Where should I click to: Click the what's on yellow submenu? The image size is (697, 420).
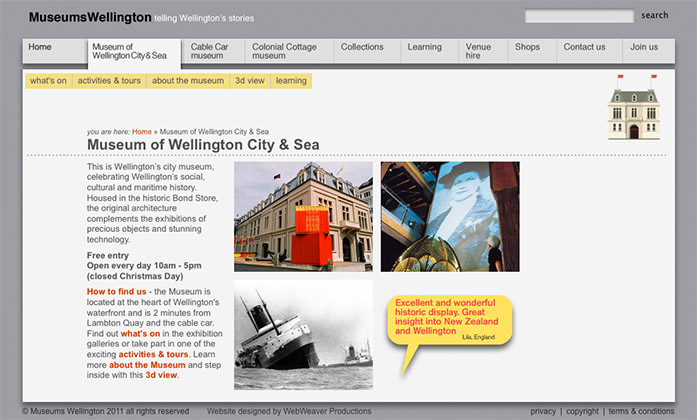coord(48,81)
